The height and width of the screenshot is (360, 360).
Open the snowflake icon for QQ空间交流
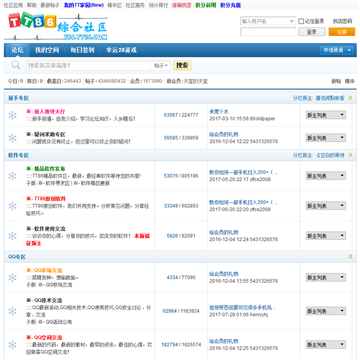coord(12,345)
